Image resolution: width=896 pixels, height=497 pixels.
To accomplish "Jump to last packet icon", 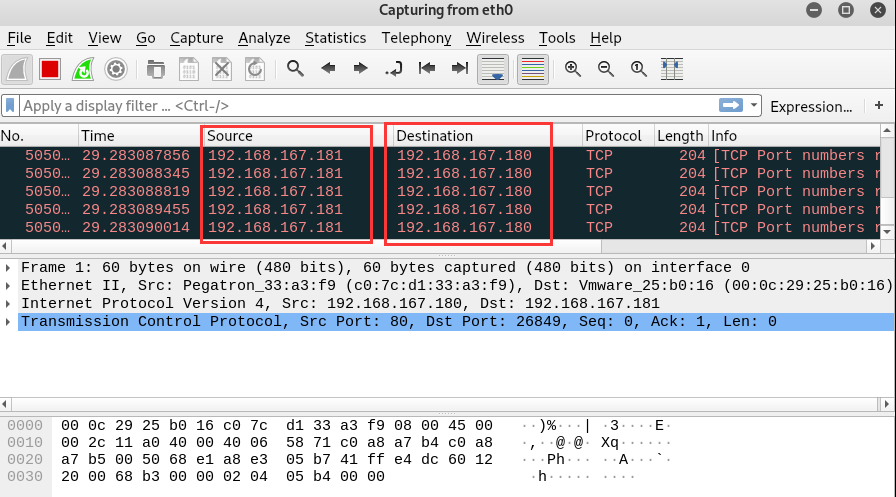I will 459,69.
